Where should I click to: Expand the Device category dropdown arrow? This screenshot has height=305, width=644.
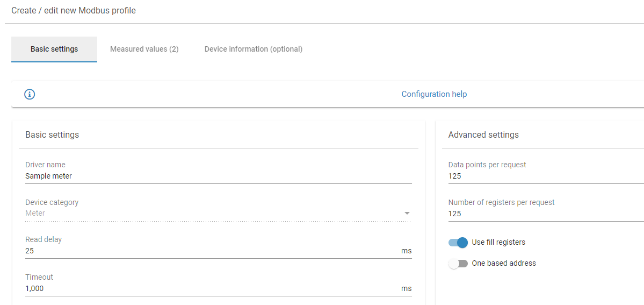click(407, 214)
